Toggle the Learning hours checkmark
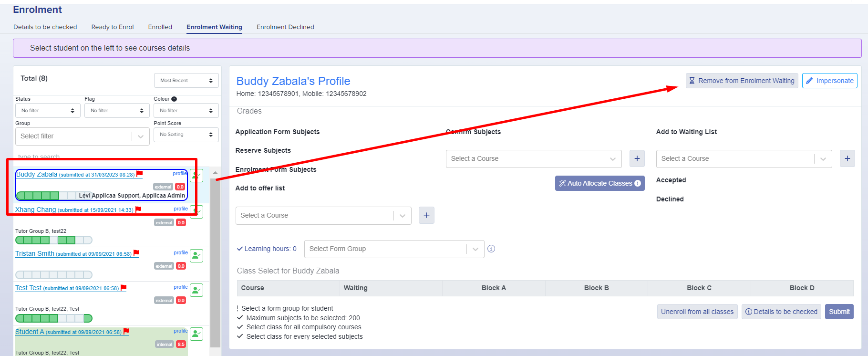 240,249
